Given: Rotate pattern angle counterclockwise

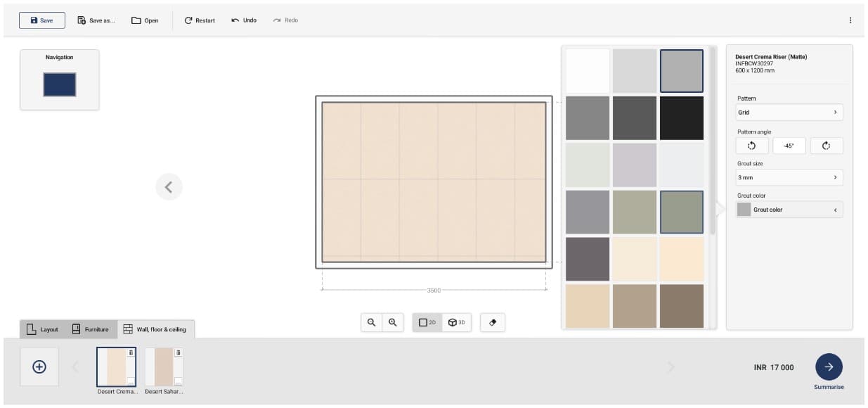Looking at the screenshot, I should click(751, 146).
